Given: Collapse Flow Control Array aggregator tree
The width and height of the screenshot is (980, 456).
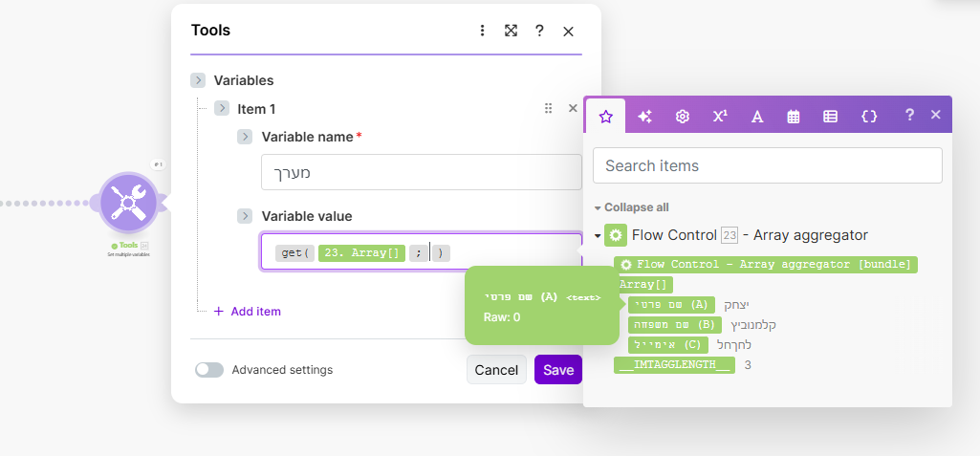Looking at the screenshot, I should pos(598,236).
